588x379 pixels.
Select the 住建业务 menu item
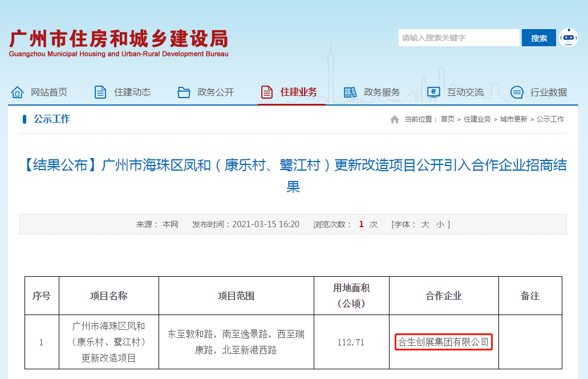tap(299, 92)
